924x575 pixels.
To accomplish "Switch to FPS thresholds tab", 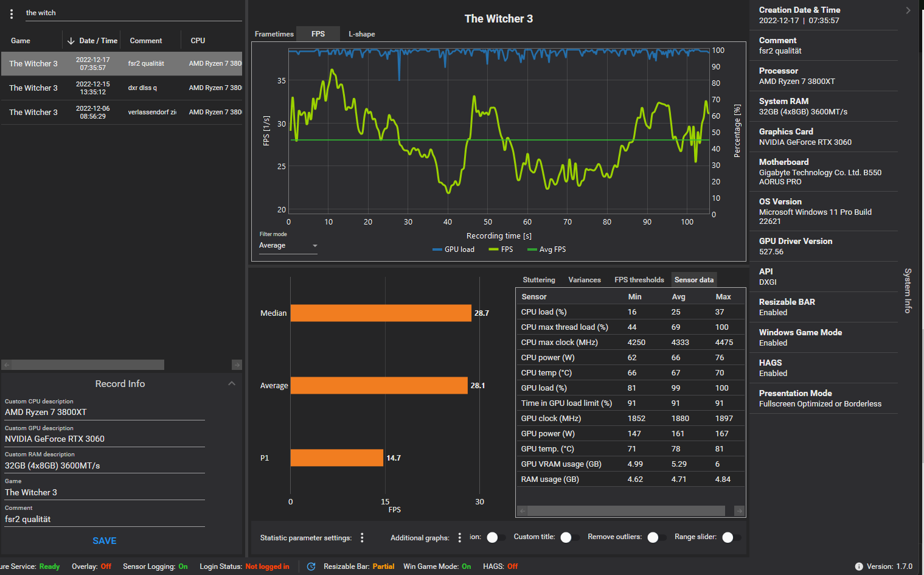I will 639,280.
